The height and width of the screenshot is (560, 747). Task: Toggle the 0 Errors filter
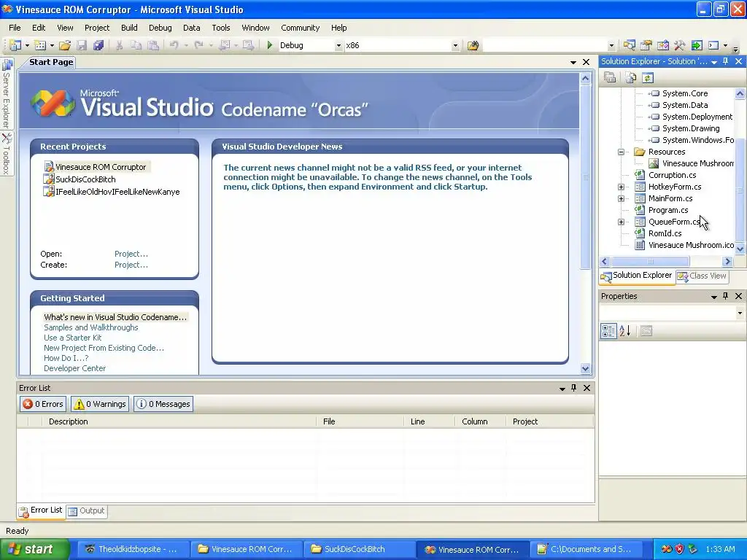pos(43,404)
